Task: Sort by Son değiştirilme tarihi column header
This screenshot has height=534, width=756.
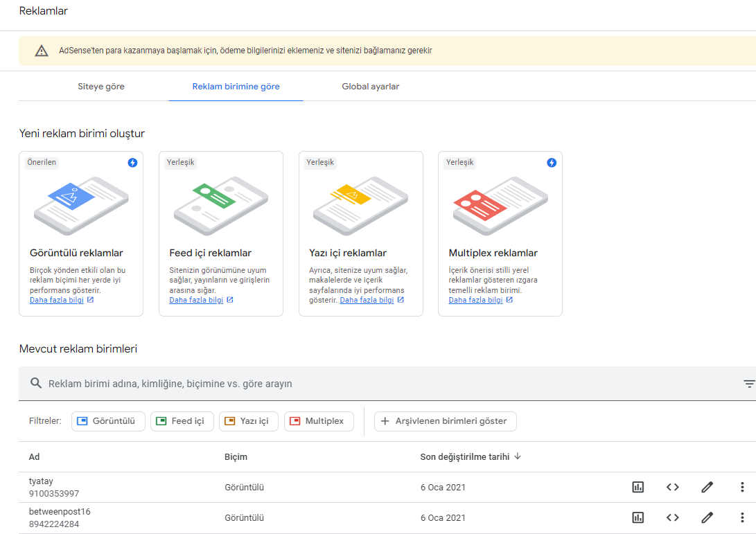Action: pos(464,457)
